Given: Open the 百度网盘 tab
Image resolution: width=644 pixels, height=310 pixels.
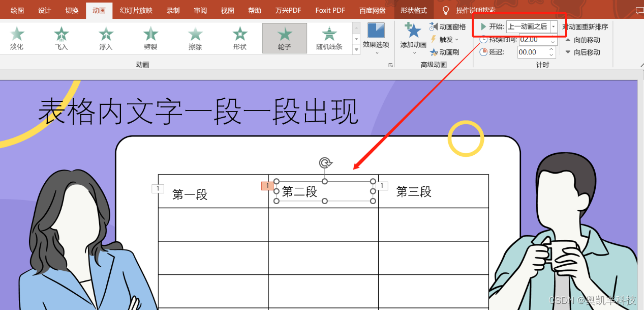Looking at the screenshot, I should point(373,11).
